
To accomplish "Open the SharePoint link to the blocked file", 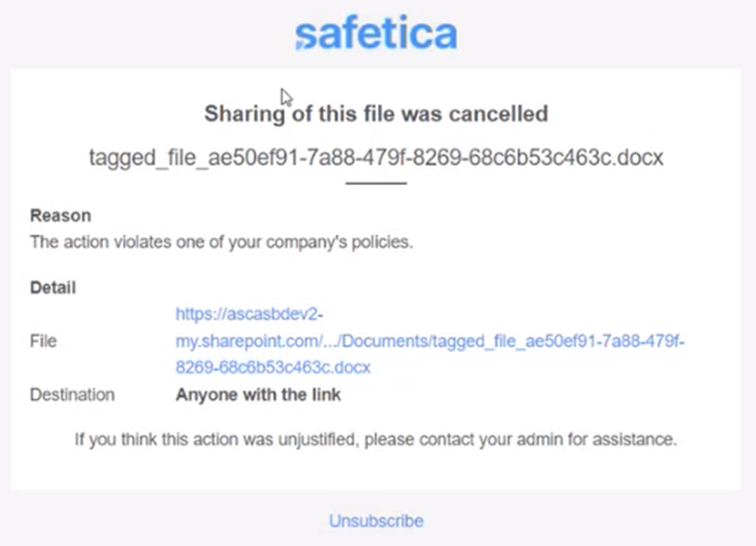I will tap(429, 340).
